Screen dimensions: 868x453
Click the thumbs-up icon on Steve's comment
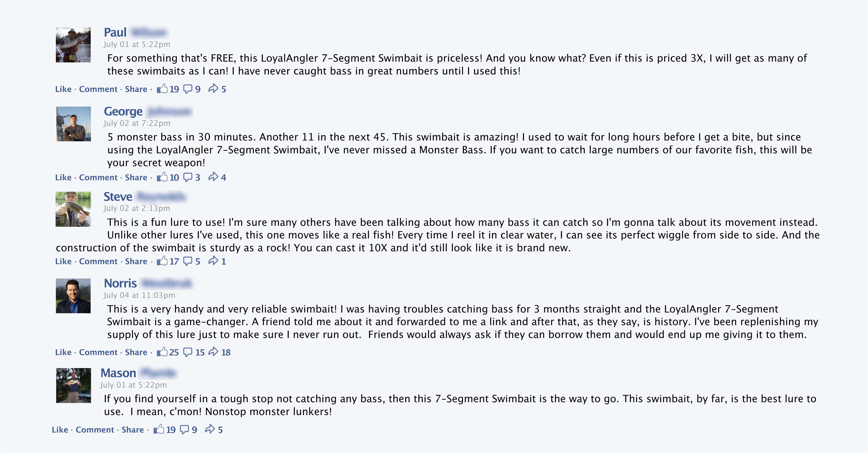(x=162, y=261)
